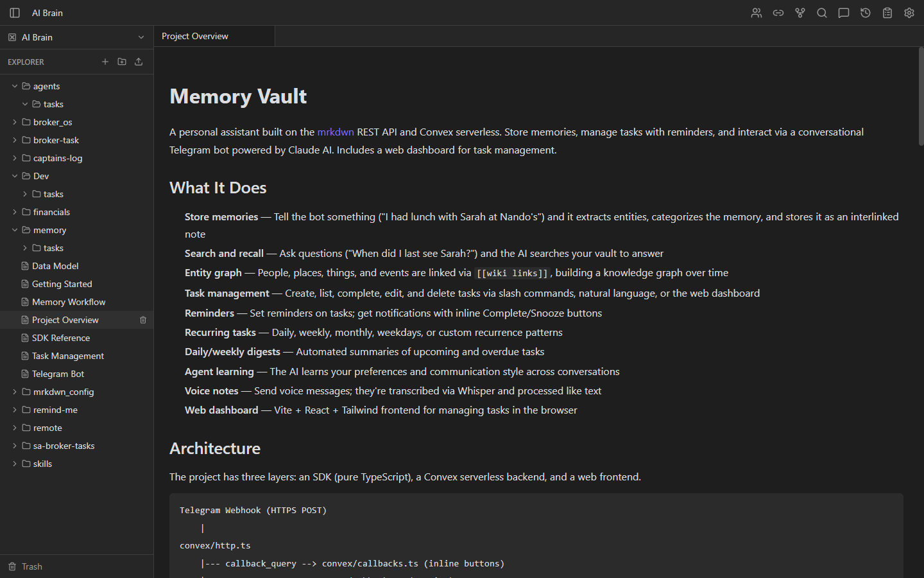Viewport: 924px width, 578px height.
Task: Expand the skills folder
Action: tap(14, 463)
